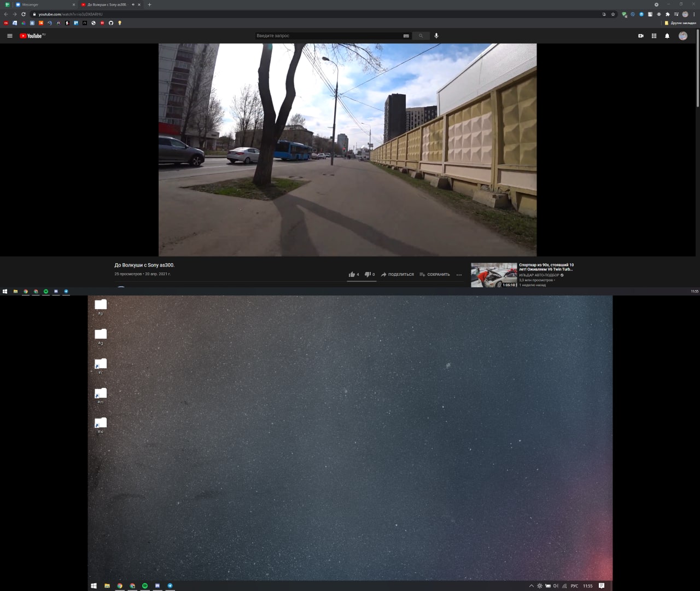Screen dimensions: 700x591
Task: Open Chrome three-dot customize menu
Action: (x=694, y=14)
